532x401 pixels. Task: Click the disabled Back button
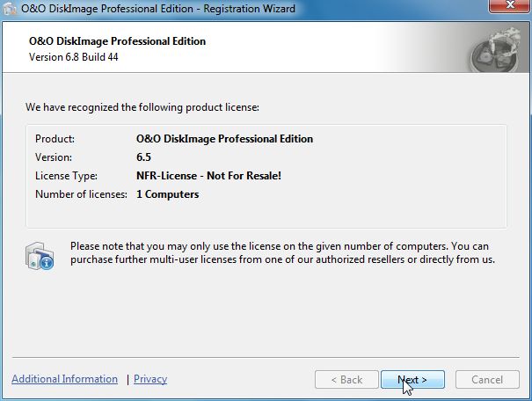coord(346,379)
